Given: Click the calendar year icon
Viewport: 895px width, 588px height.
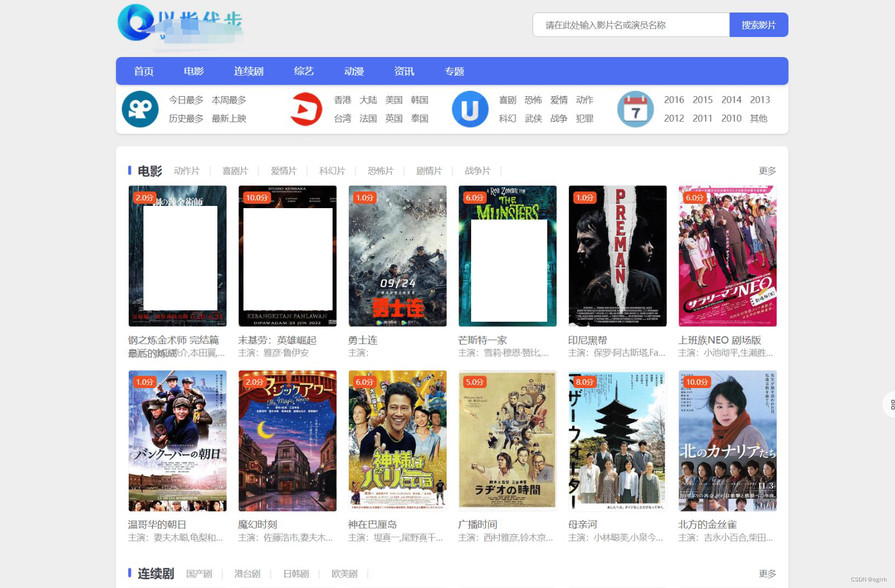Looking at the screenshot, I should (x=635, y=109).
